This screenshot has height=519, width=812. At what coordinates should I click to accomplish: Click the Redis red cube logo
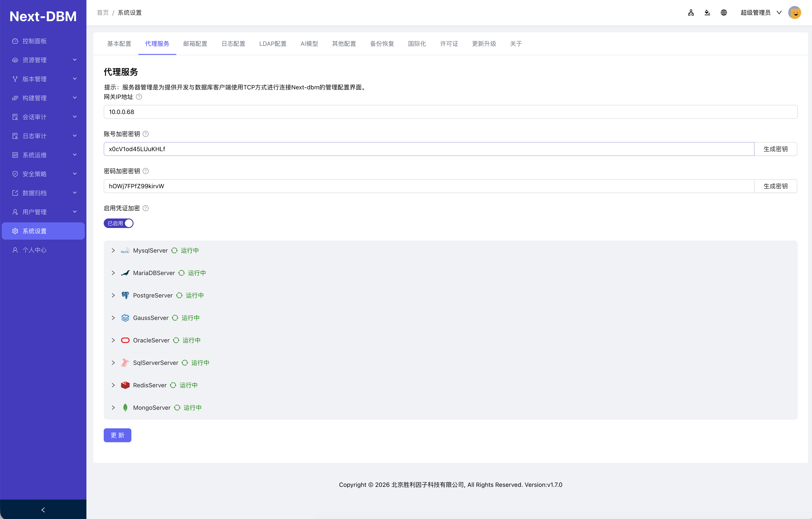[x=125, y=385]
